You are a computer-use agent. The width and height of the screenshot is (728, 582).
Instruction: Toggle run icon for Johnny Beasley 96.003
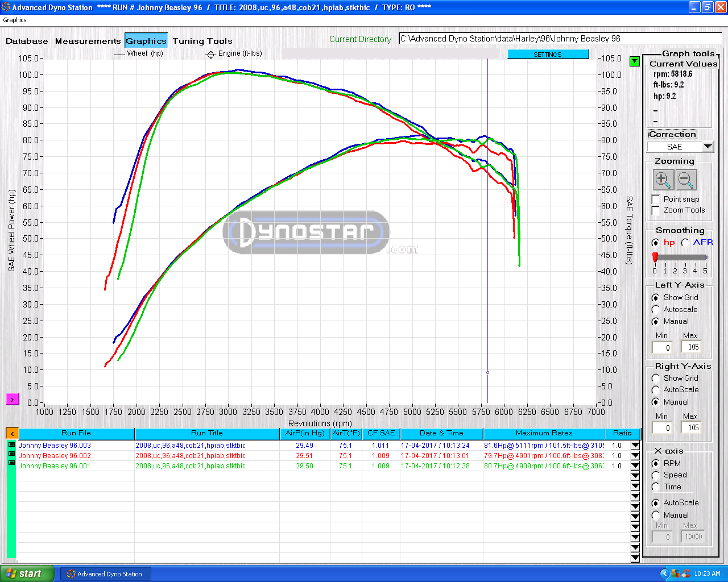[x=12, y=445]
